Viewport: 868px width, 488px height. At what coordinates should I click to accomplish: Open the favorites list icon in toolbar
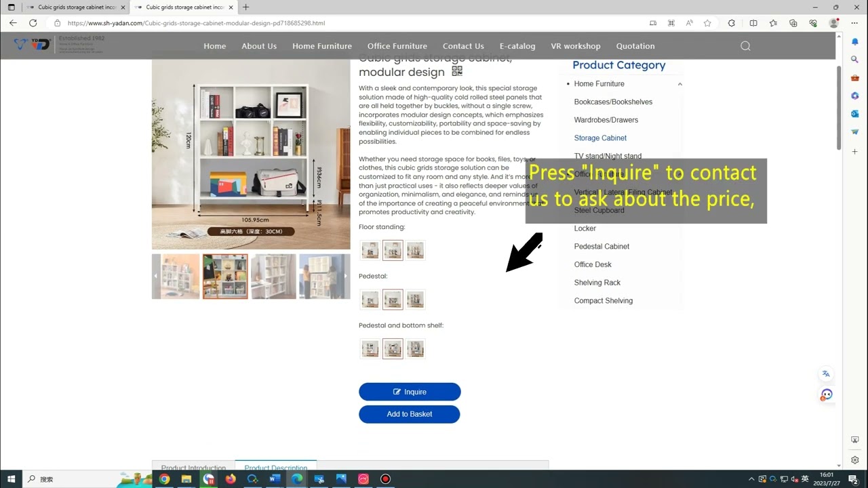pos(774,22)
